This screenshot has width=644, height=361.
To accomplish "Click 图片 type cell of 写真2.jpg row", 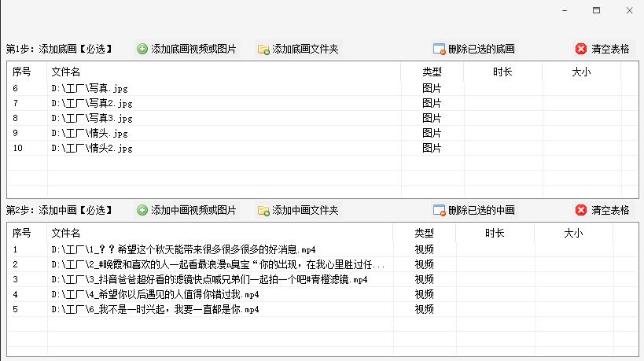I will (x=432, y=103).
